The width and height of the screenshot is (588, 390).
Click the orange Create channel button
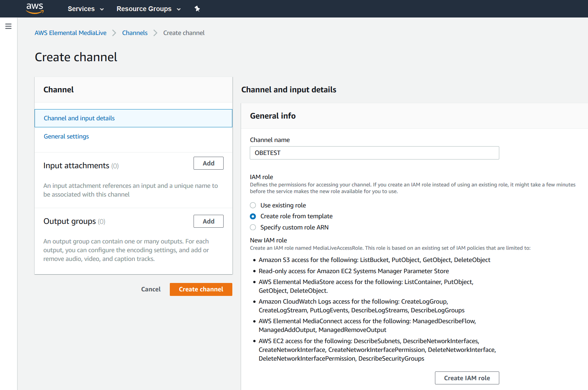click(x=201, y=289)
